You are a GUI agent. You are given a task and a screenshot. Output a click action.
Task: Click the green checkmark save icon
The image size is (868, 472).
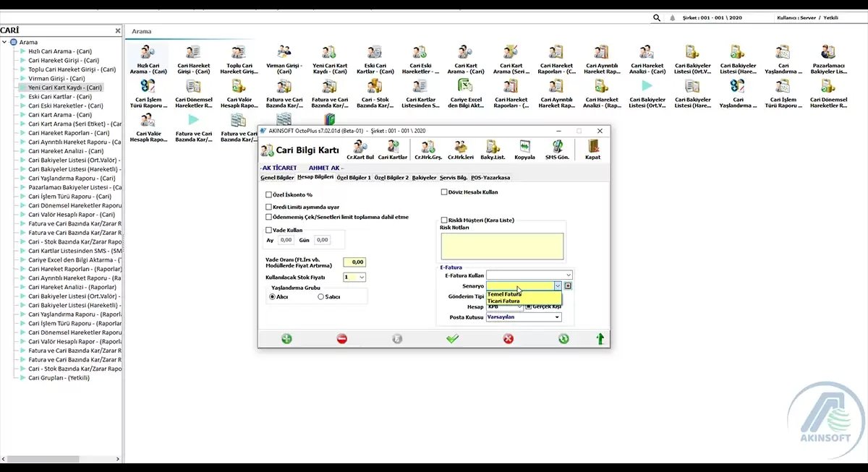tap(453, 338)
